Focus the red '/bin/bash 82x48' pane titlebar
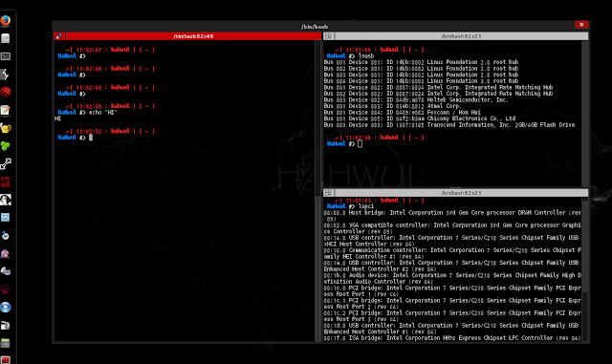 (193, 36)
